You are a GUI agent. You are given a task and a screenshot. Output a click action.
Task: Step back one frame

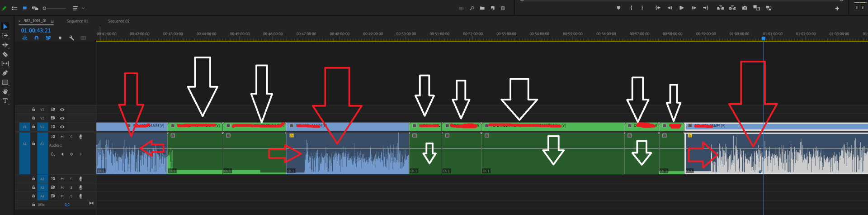(x=670, y=8)
